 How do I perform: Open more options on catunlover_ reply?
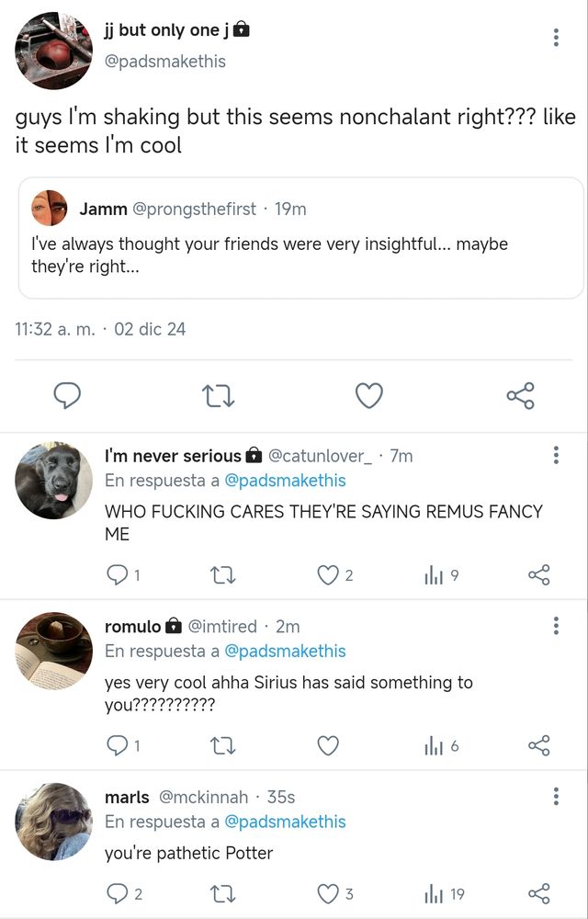tap(556, 456)
